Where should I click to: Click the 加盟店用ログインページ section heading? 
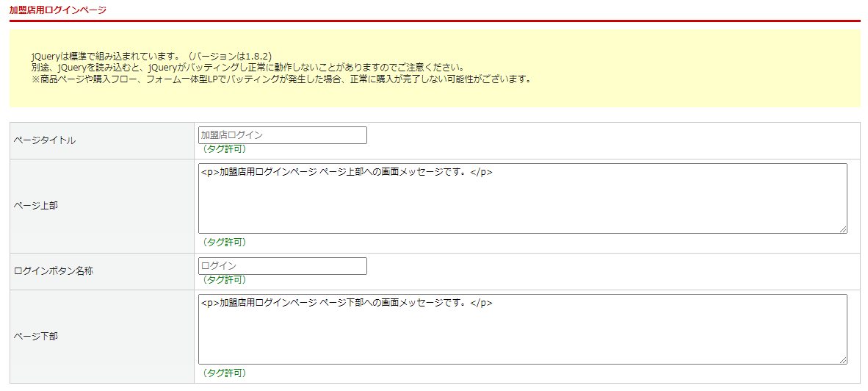pos(57,10)
